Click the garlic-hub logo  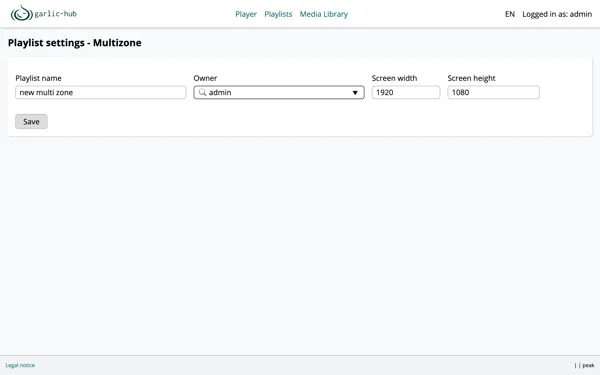44,13
